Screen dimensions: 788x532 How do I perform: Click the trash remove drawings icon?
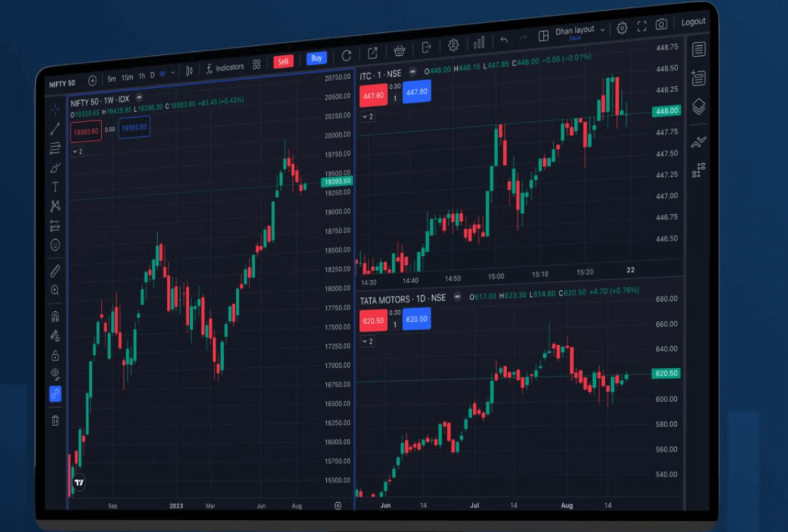pos(55,420)
